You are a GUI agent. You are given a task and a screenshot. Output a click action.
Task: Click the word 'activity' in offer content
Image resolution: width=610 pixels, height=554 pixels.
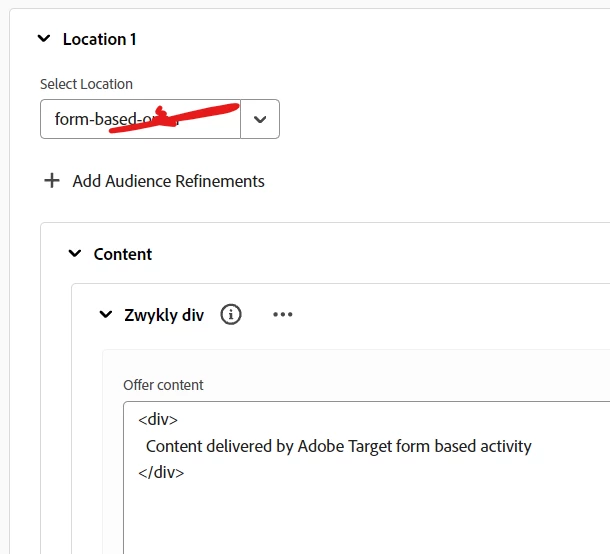point(506,446)
